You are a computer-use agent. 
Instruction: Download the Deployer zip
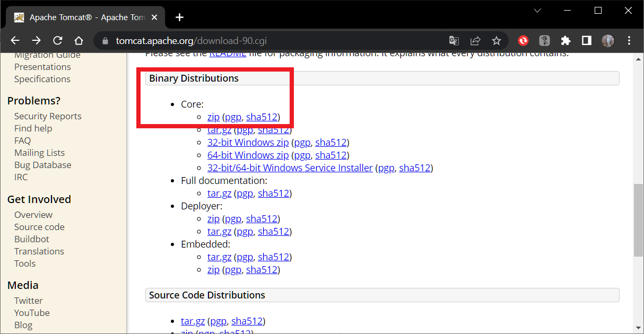coord(213,219)
